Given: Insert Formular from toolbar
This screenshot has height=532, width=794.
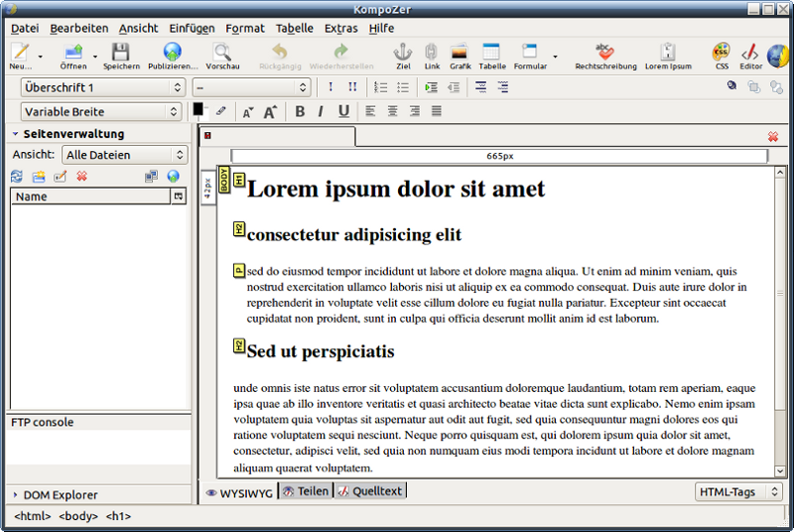Looking at the screenshot, I should click(530, 56).
